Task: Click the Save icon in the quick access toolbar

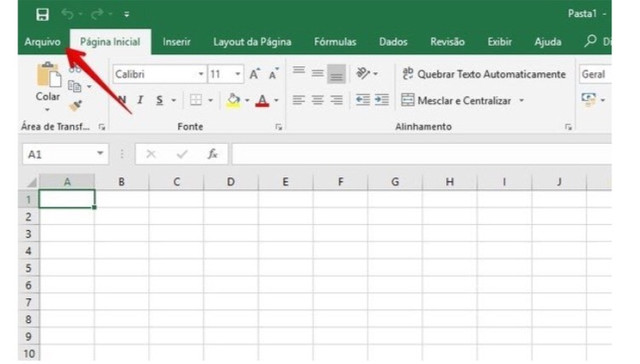Action: (42, 14)
